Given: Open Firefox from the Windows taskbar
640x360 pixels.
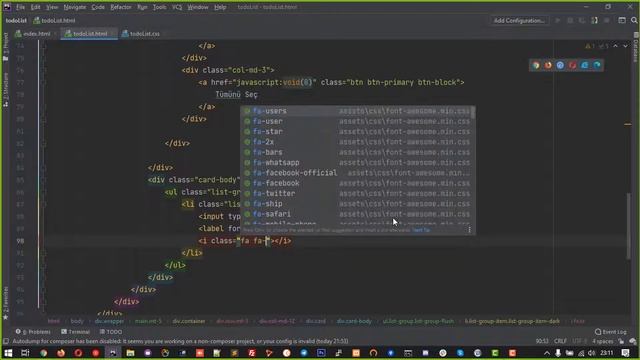Looking at the screenshot, I should 61,353.
